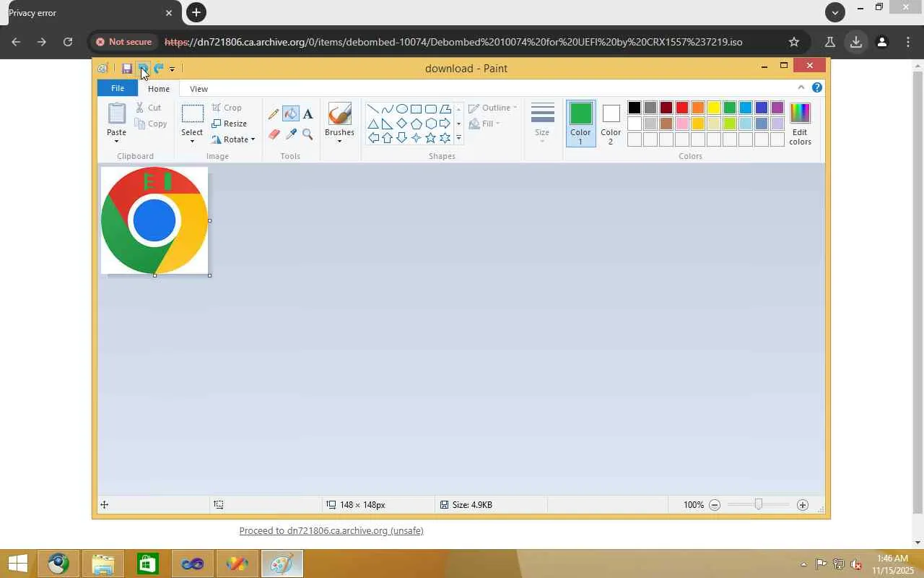Zoom out with the minus button
This screenshot has height=578, width=924.
715,505
